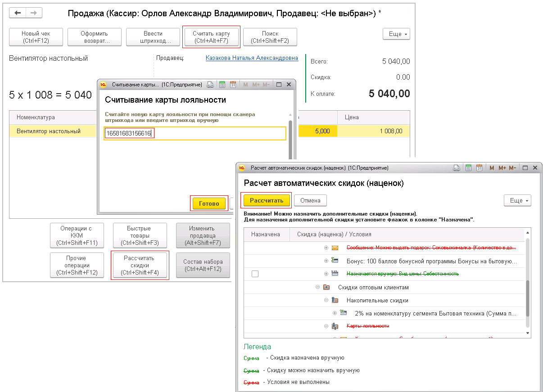Open the calendar in the discount calculation dialog title bar
The height and width of the screenshot is (392, 543).
tap(480, 168)
